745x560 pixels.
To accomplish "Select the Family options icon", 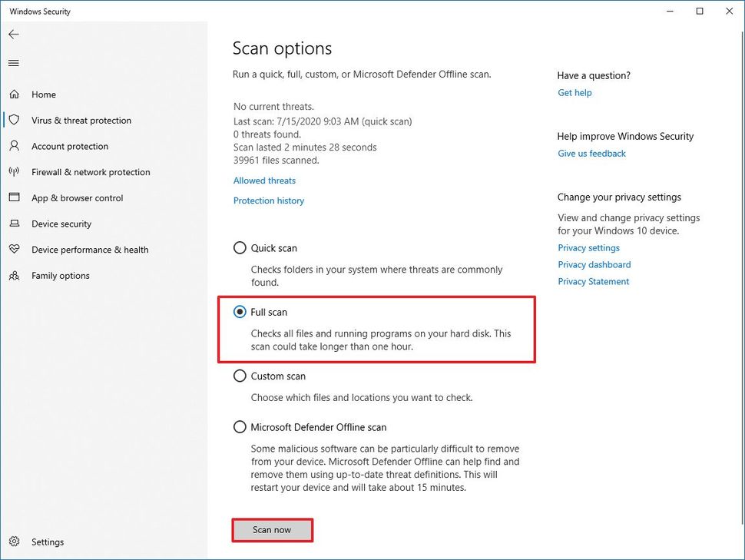I will [x=15, y=275].
